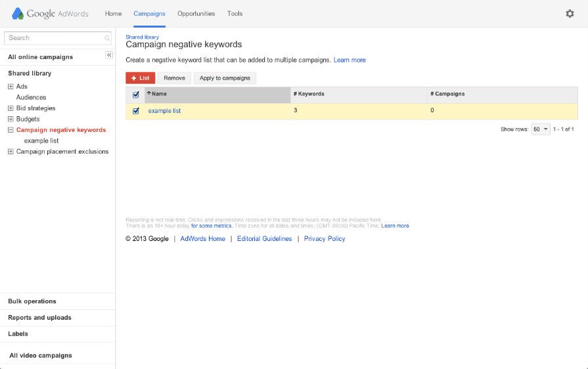Click Learn more in reporting footer note

point(395,226)
